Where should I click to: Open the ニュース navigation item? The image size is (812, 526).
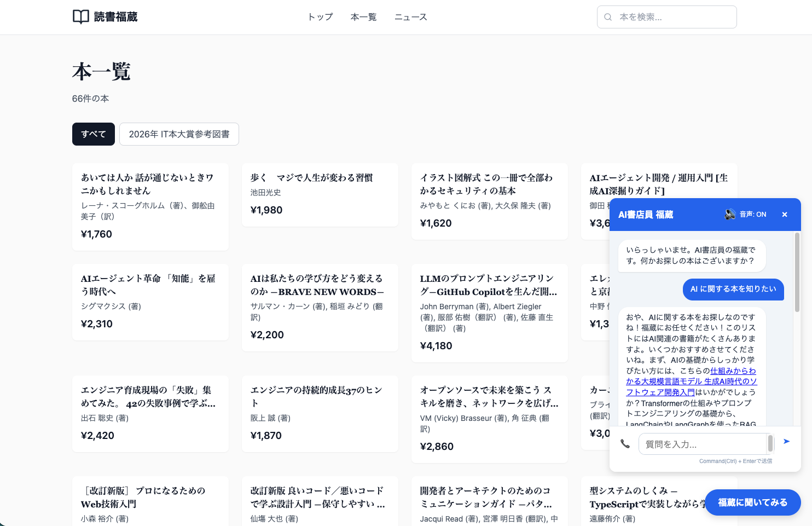410,17
